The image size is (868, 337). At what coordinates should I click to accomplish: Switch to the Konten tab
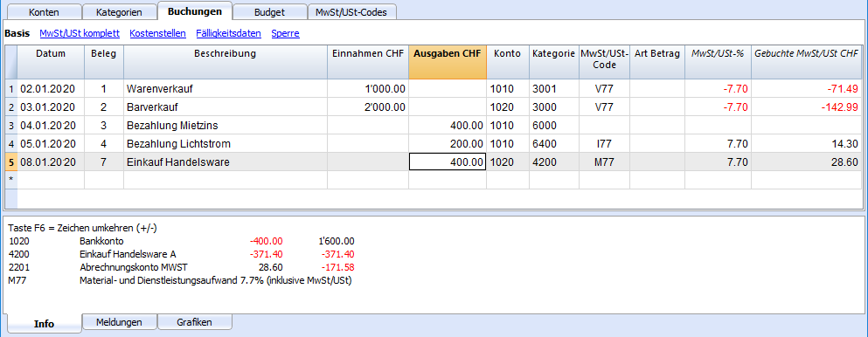pos(44,12)
